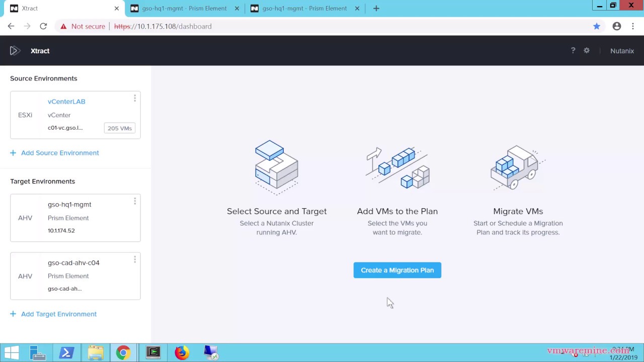Screen dimensions: 644x362
Task: Open the help question mark icon
Action: [573, 51]
